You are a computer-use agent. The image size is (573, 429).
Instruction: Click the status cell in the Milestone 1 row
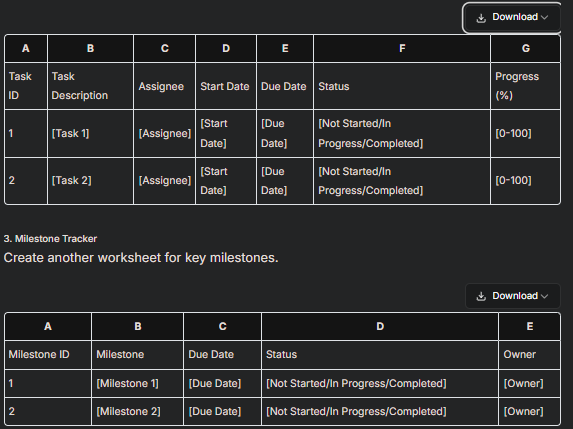380,383
